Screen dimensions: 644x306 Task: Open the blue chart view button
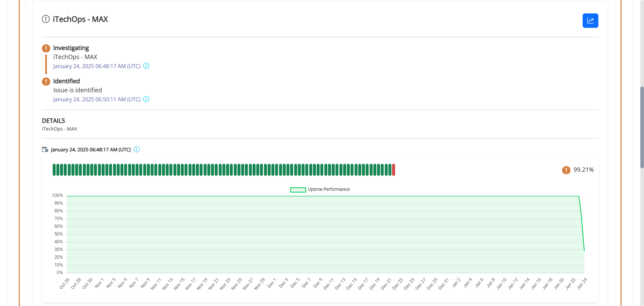click(x=590, y=20)
